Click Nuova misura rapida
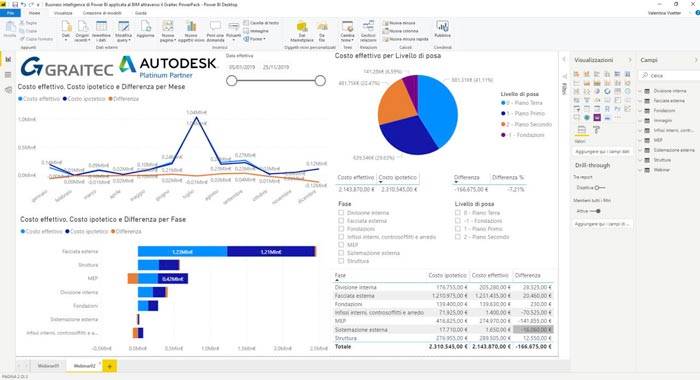700x380 pixels. (x=406, y=39)
